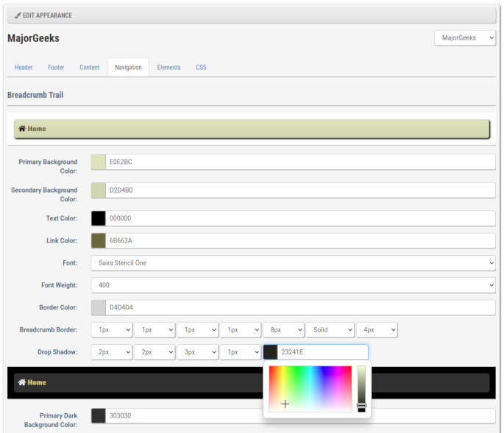The image size is (504, 433).
Task: Edit the Drop Shadow color field 23241E
Action: 323,352
